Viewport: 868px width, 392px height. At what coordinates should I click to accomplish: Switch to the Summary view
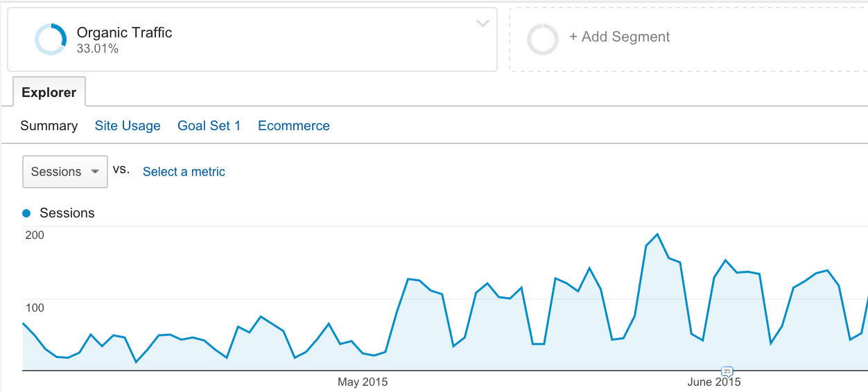(x=49, y=126)
